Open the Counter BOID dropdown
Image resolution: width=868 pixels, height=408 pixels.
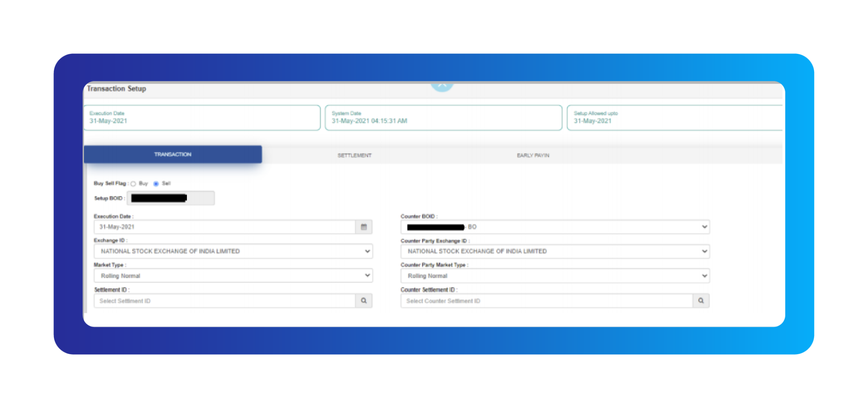(x=555, y=227)
